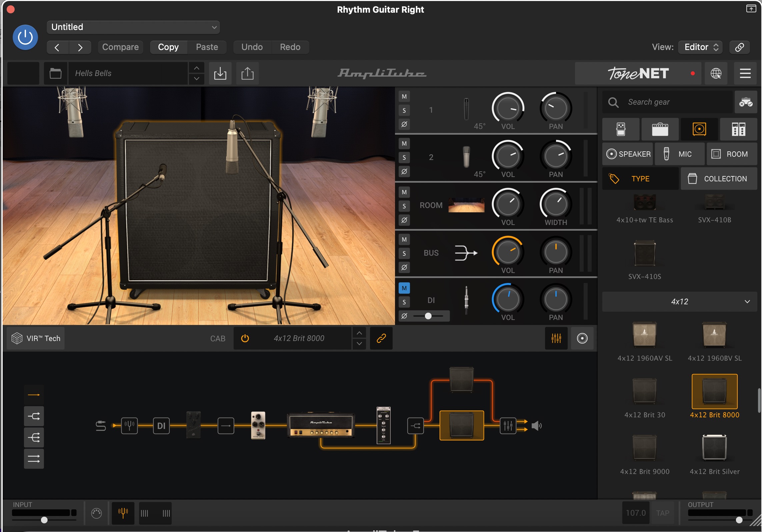762x532 pixels.
Task: Click the save preset download icon
Action: [x=220, y=73]
